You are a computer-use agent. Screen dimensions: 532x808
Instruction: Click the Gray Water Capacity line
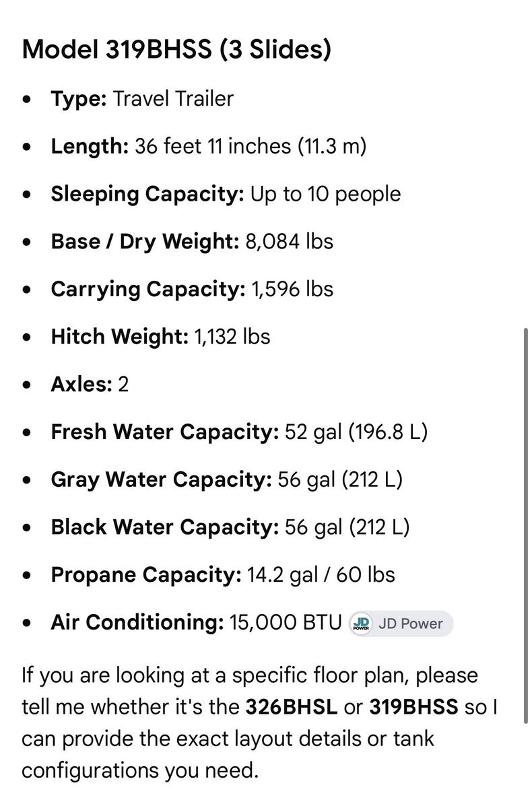pyautogui.click(x=227, y=480)
